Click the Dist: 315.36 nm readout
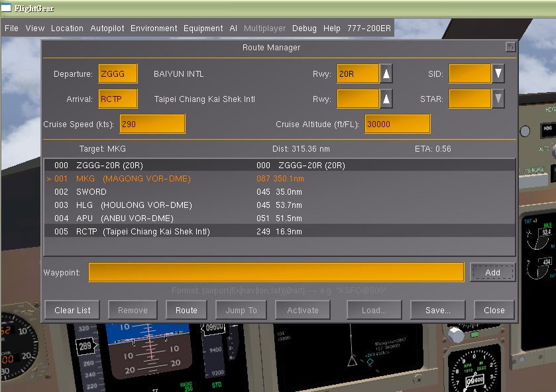 tap(301, 149)
